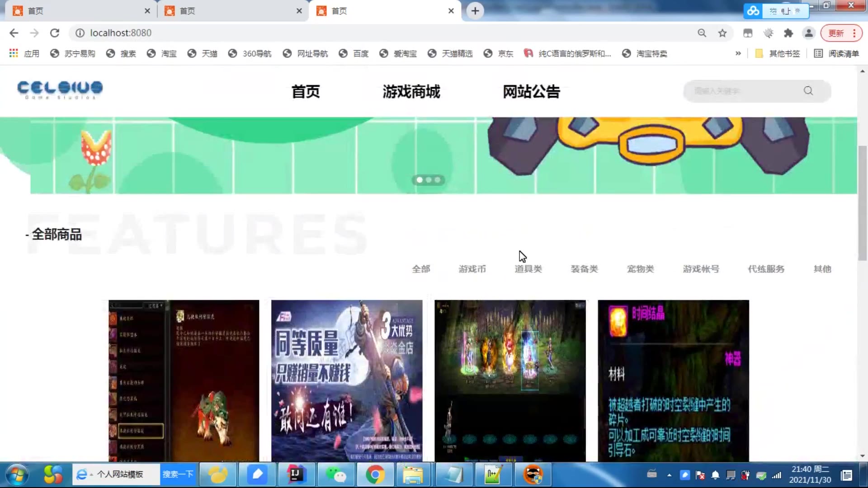Open the action center icon in taskbar

[x=847, y=475]
